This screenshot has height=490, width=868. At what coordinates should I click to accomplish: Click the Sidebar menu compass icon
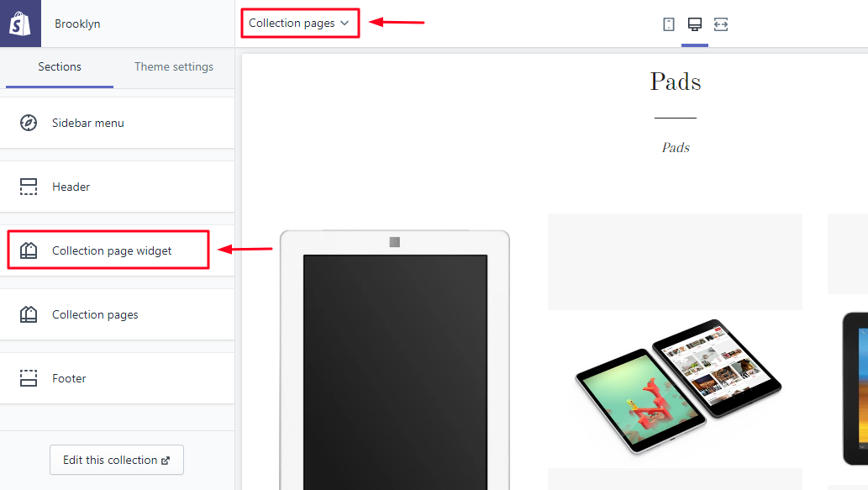[29, 123]
